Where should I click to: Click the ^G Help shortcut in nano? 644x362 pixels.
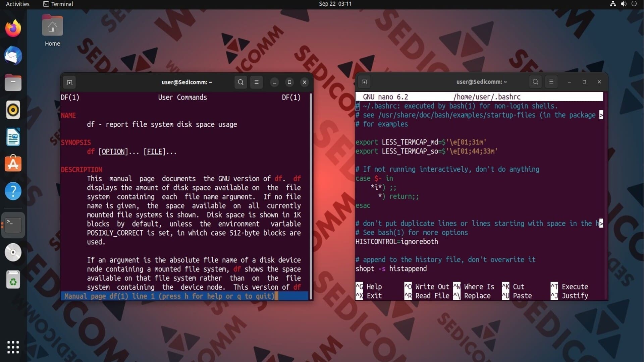pyautogui.click(x=369, y=287)
